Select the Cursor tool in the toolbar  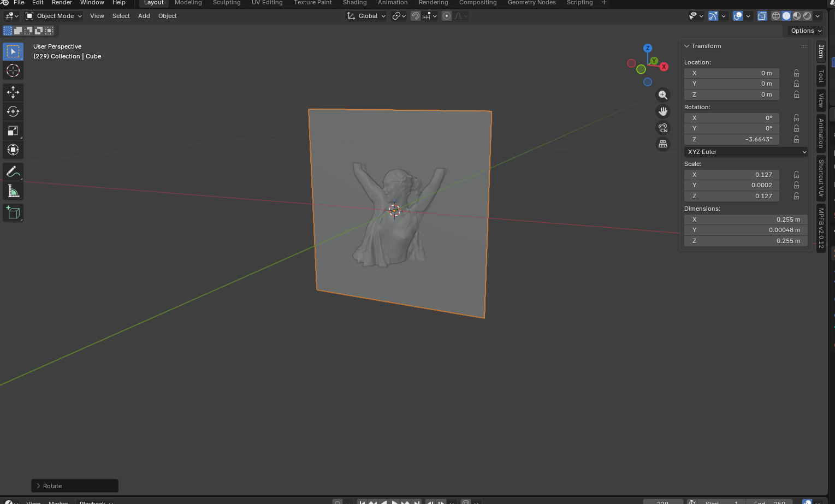13,70
